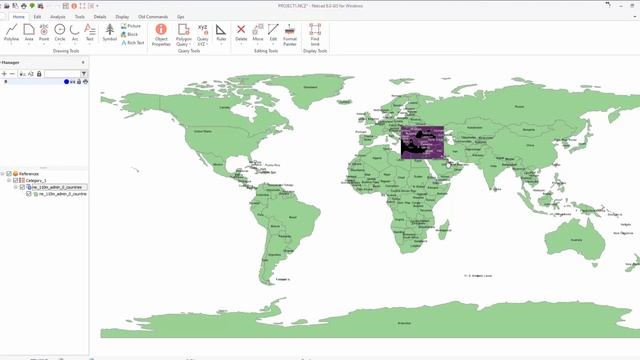
Task: Select the Category_1 tree item
Action: tap(36, 180)
